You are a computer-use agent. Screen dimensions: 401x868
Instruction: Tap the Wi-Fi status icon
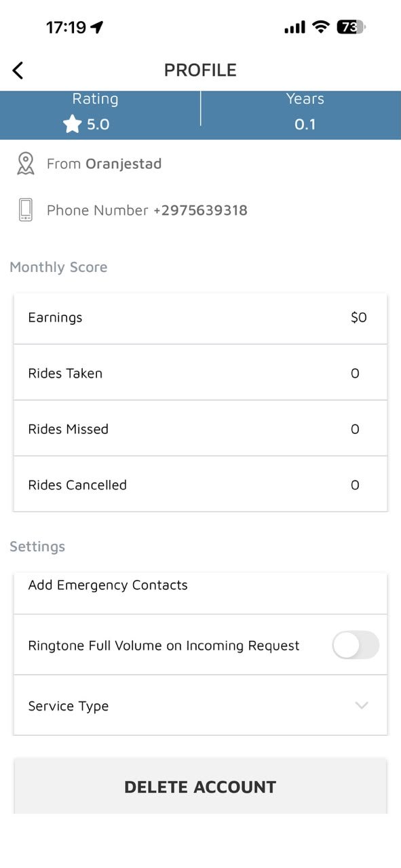[320, 27]
